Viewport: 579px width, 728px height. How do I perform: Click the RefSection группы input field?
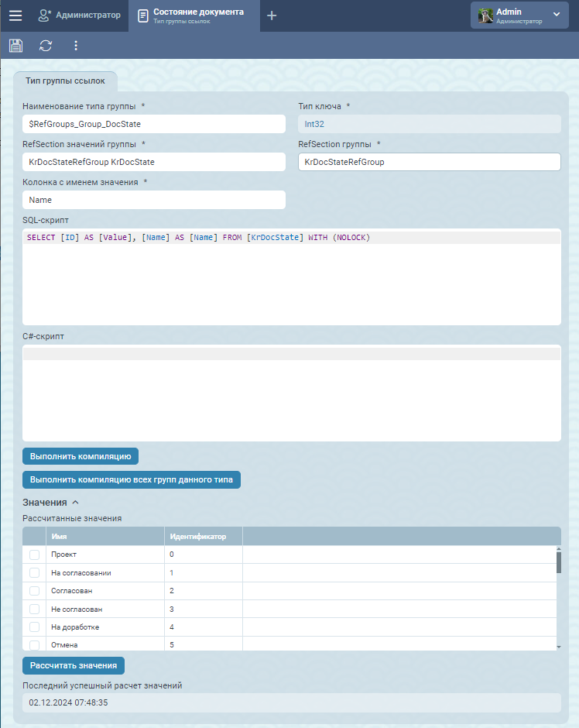point(429,162)
